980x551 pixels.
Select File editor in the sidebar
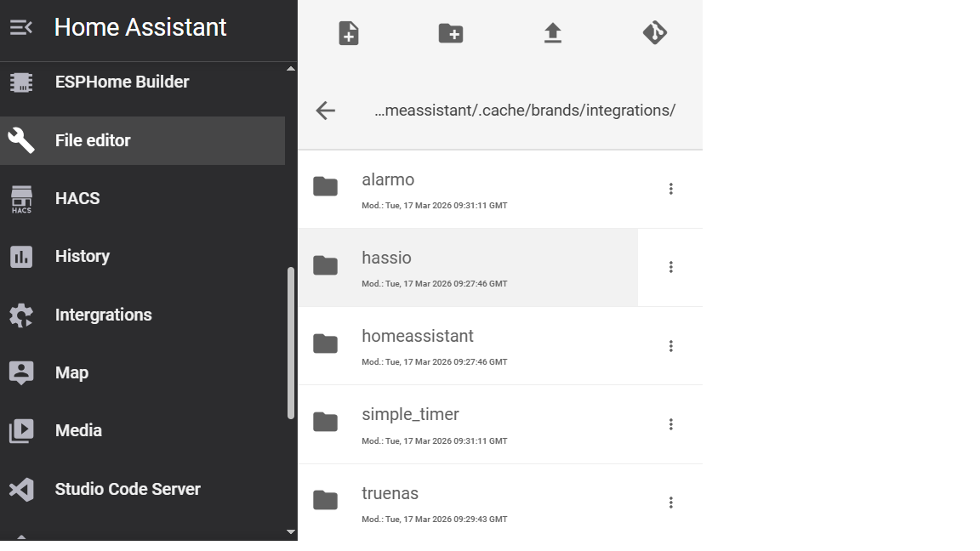pyautogui.click(x=93, y=141)
